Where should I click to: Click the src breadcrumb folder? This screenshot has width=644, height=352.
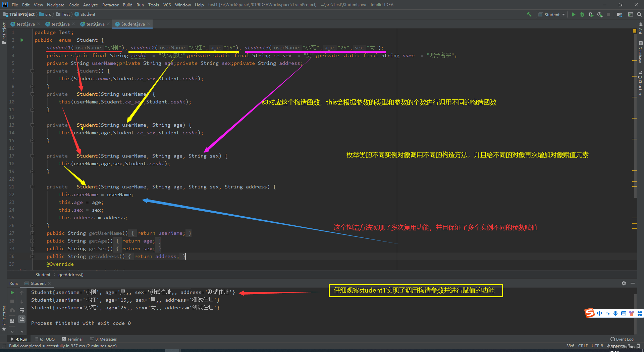click(x=46, y=14)
